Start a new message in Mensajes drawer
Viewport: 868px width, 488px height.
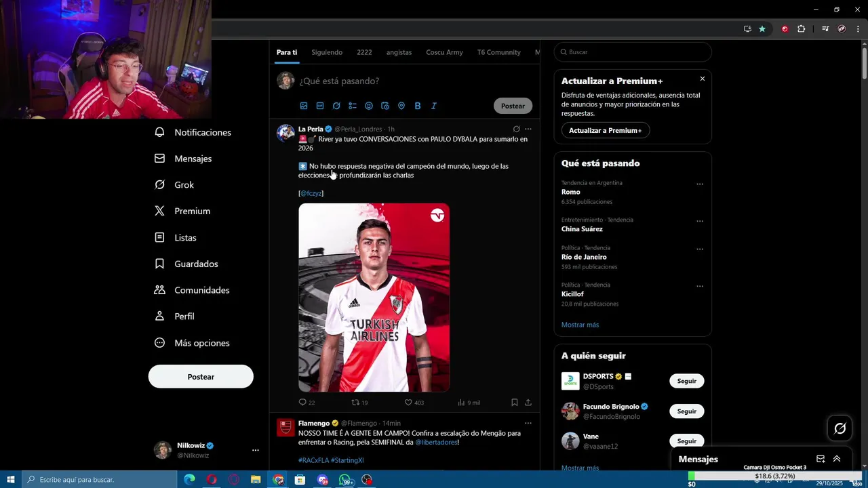click(821, 459)
